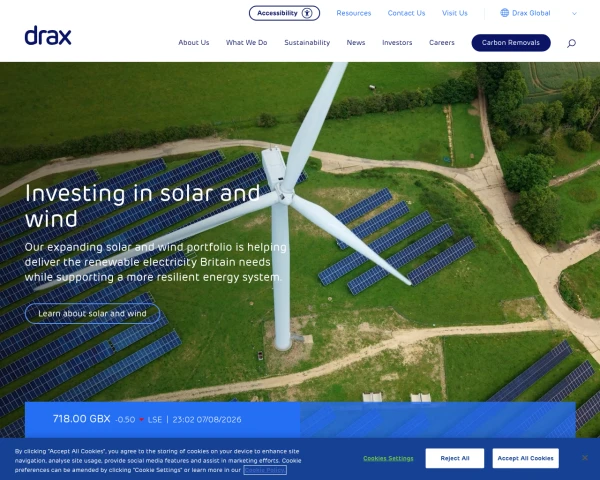The height and width of the screenshot is (480, 600).
Task: Open Cookies Settings link
Action: [x=388, y=458]
